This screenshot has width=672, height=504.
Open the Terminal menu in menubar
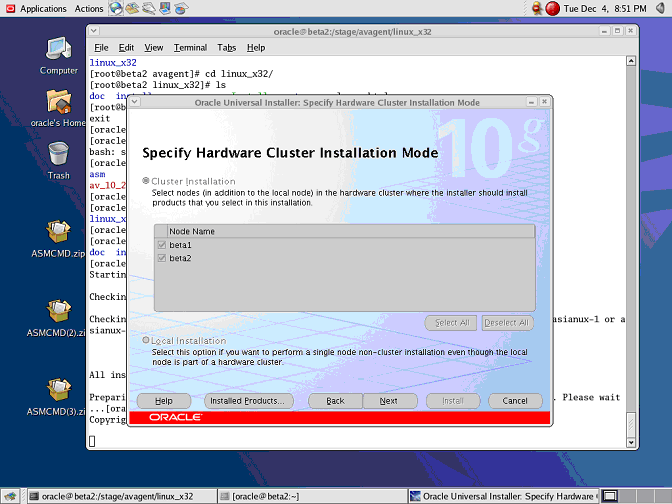click(x=190, y=48)
